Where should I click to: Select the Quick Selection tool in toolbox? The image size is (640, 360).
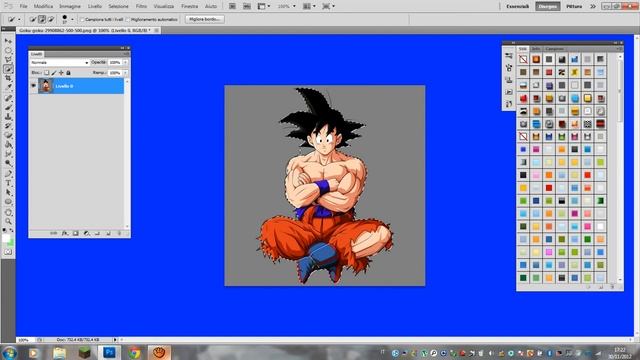point(8,69)
